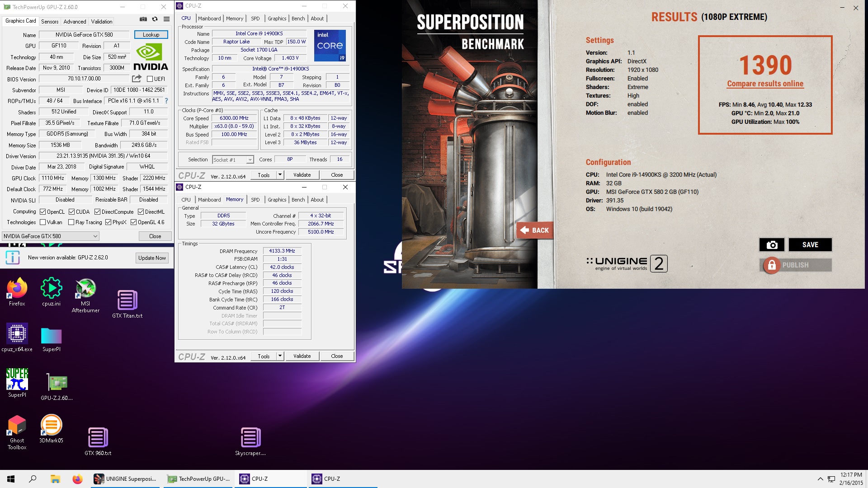Open the GPU-Z.2.60 desktop executable
The width and height of the screenshot is (868, 488).
[x=57, y=387]
